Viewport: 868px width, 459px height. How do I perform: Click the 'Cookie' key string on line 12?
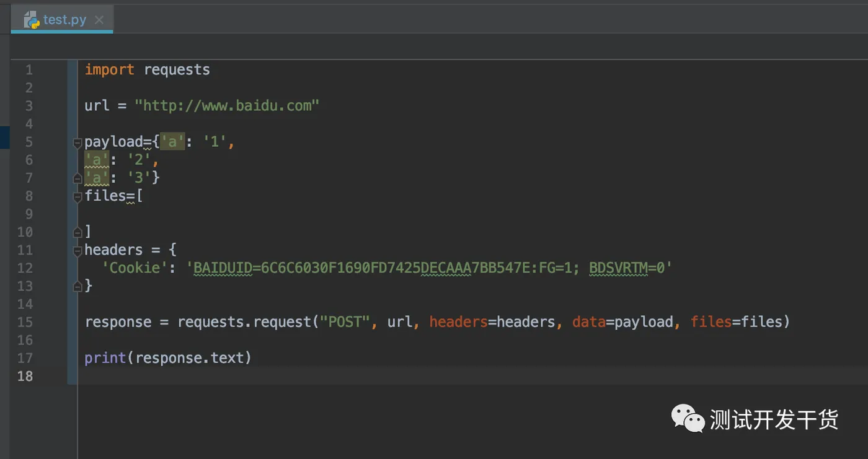tap(135, 268)
